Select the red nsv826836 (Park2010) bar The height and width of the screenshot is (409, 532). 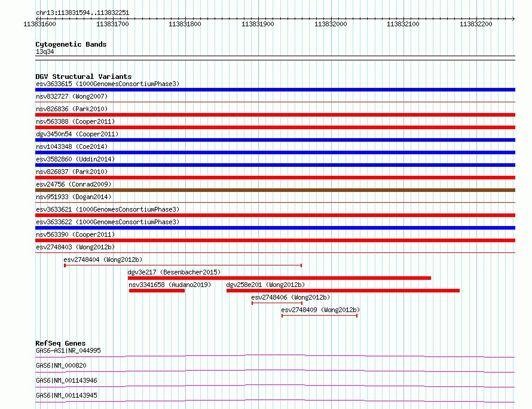point(275,115)
